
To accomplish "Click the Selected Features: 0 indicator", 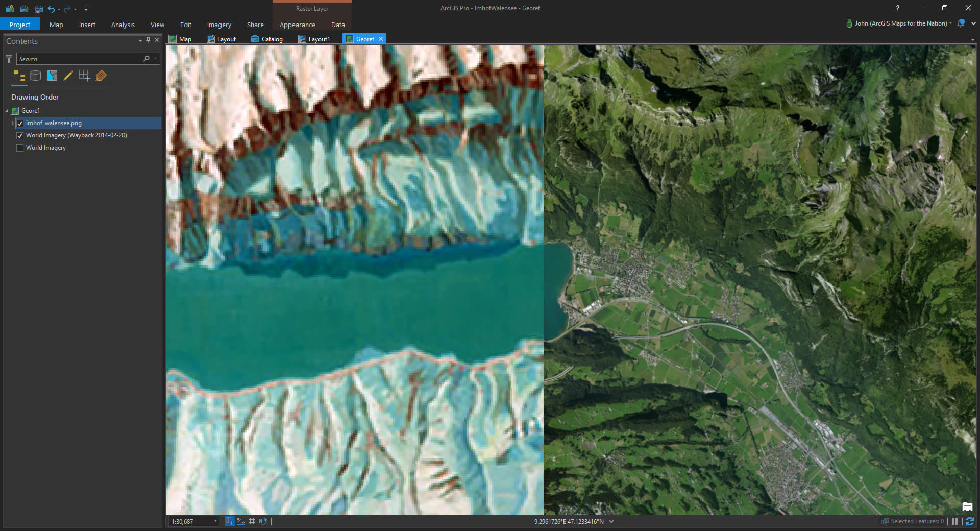I will click(x=913, y=521).
